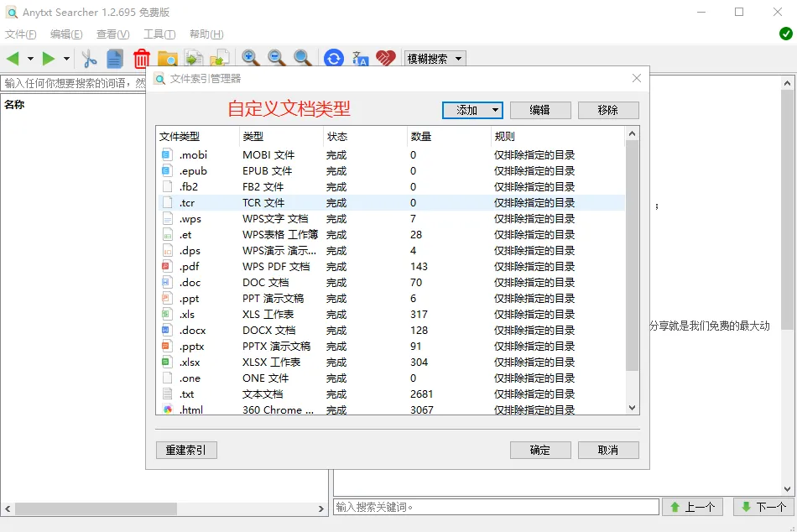Select the .dps row
Screen dimensions: 797x532
click(x=391, y=250)
